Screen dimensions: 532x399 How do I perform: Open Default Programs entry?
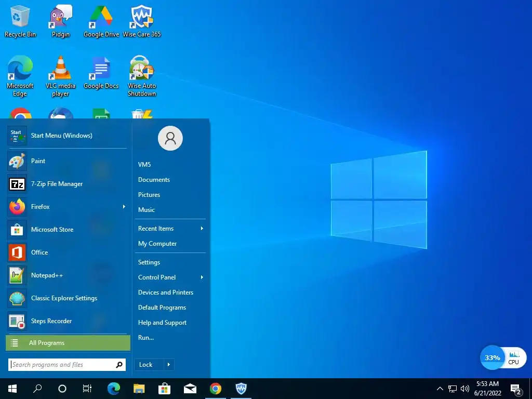click(162, 308)
